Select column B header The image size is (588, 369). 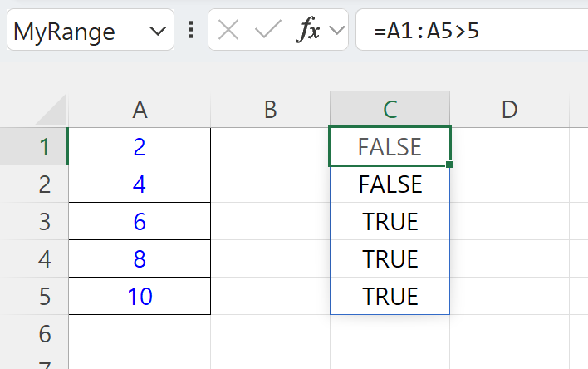coord(271,110)
